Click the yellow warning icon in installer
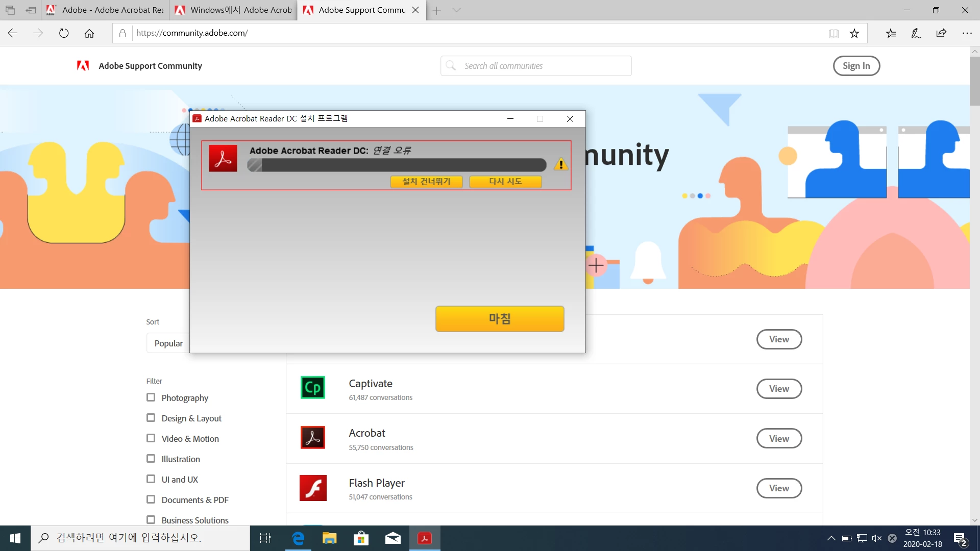Image resolution: width=980 pixels, height=551 pixels. click(x=561, y=164)
